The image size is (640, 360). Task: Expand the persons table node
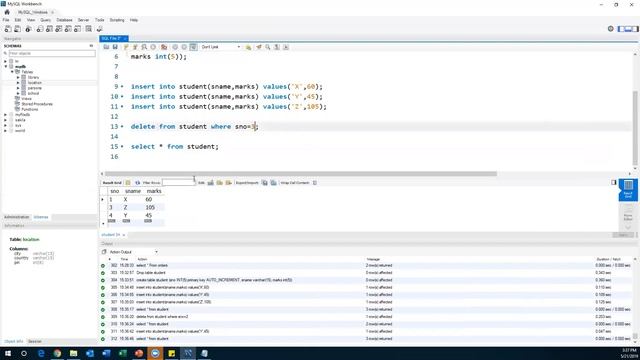tap(18, 88)
